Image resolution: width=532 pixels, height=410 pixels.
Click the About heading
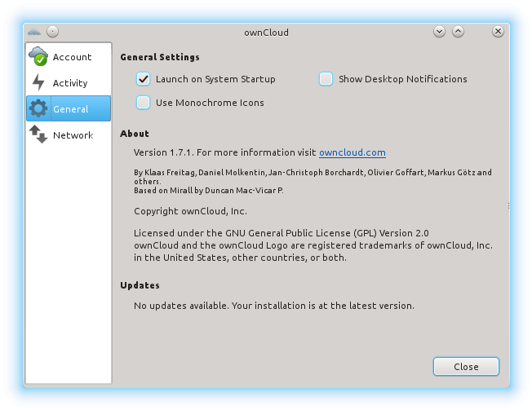pyautogui.click(x=135, y=134)
